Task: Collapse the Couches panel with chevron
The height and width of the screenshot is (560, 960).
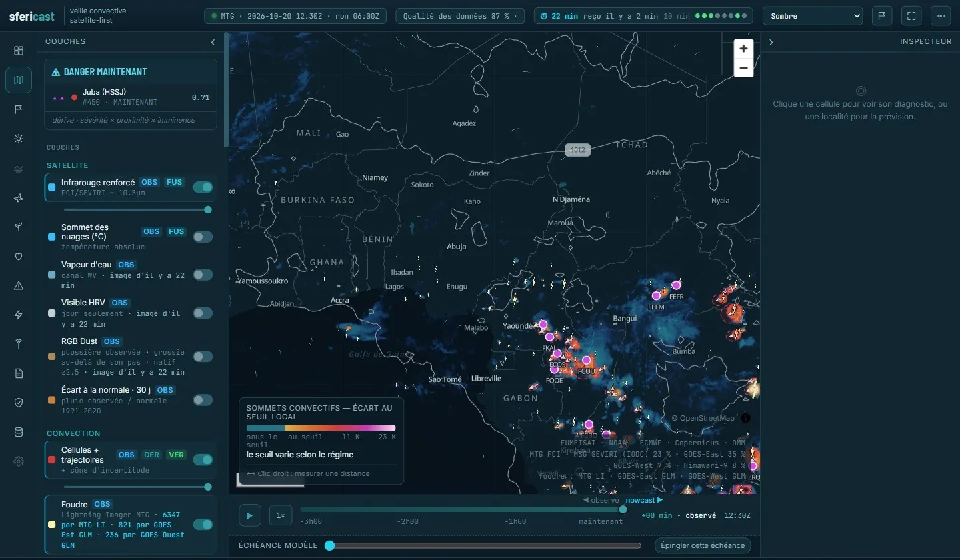Action: pyautogui.click(x=213, y=42)
